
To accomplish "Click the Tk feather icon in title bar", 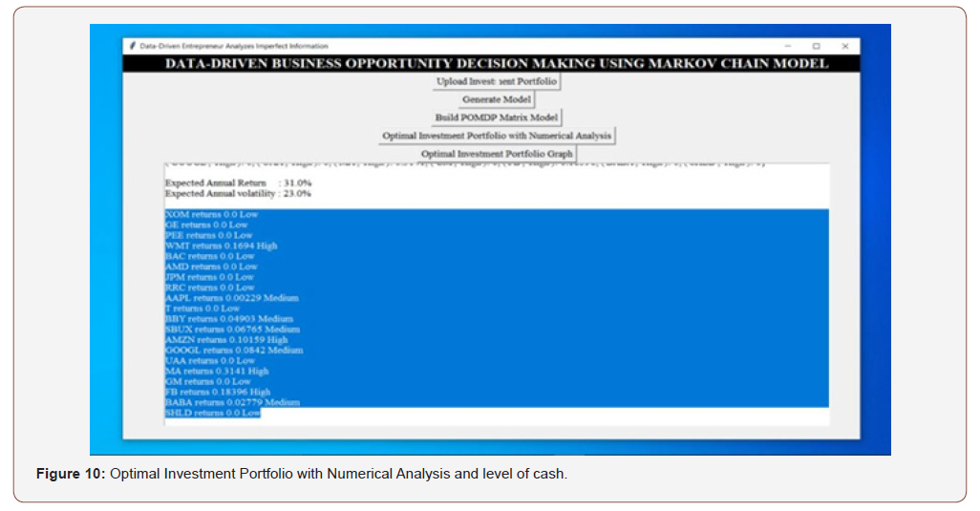I will (x=132, y=46).
